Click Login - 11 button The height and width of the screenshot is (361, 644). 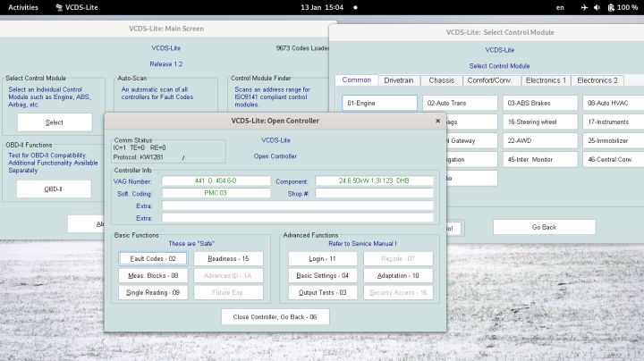point(322,258)
